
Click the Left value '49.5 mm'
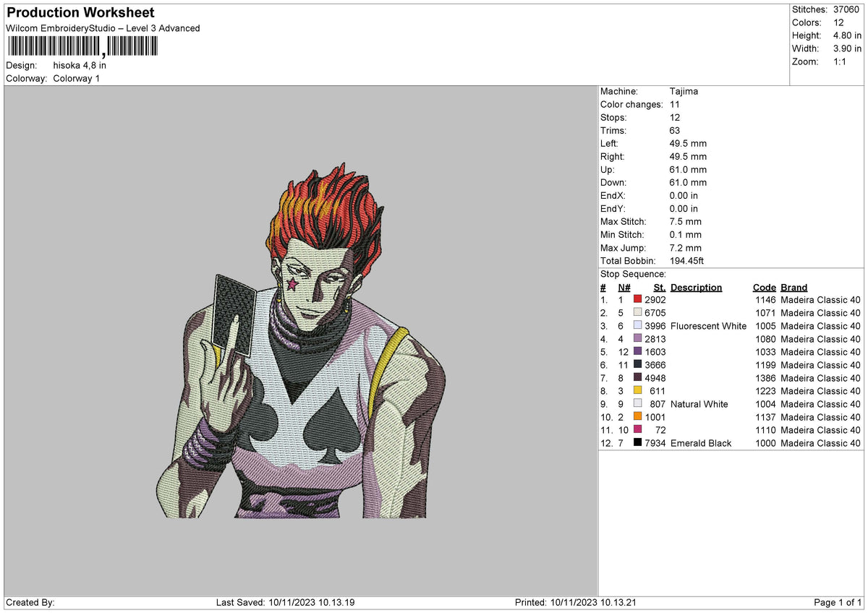pos(689,143)
